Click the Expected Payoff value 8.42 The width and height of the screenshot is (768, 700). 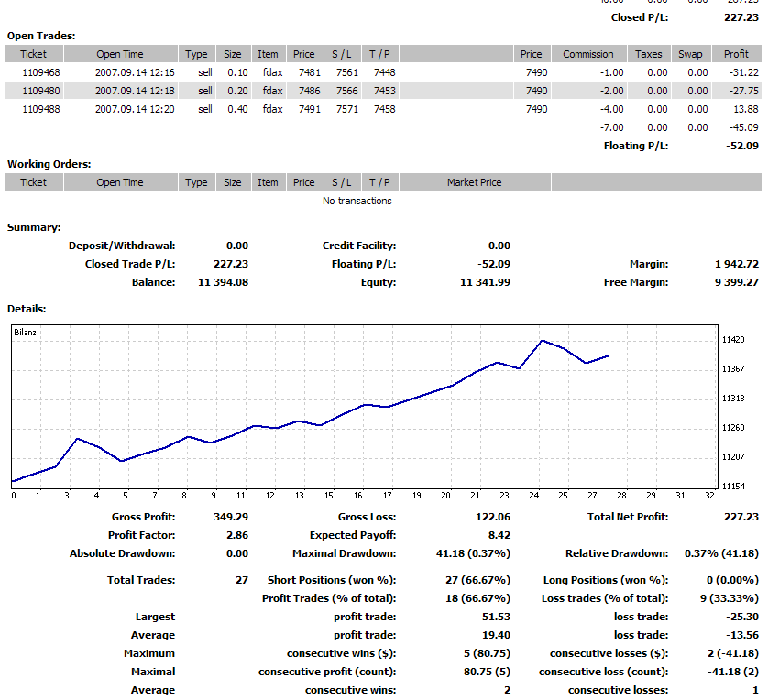pyautogui.click(x=498, y=534)
